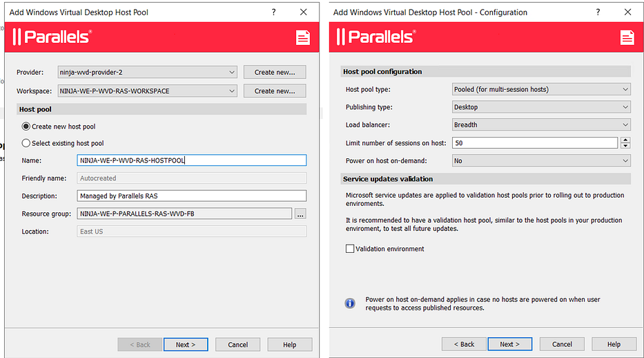This screenshot has width=644, height=358.
Task: Go Back in Configuration dialog
Action: coord(464,344)
